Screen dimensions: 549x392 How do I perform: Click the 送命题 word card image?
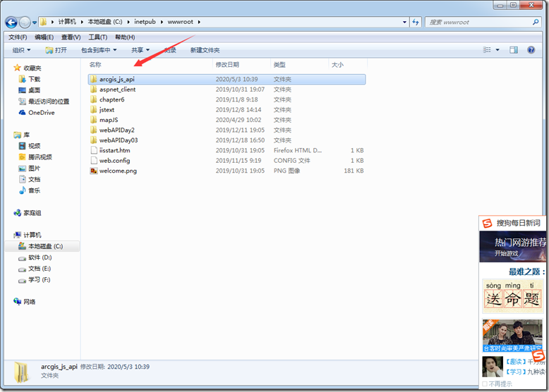[513, 296]
